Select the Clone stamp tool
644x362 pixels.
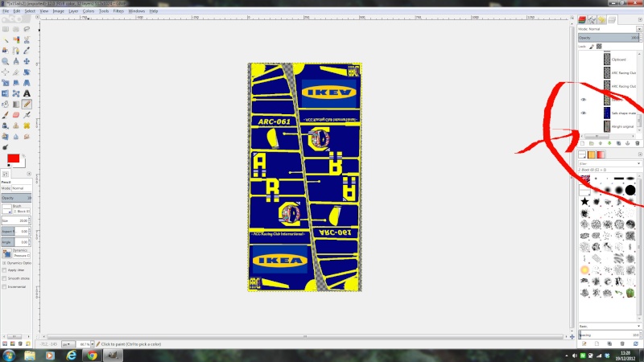[16, 125]
